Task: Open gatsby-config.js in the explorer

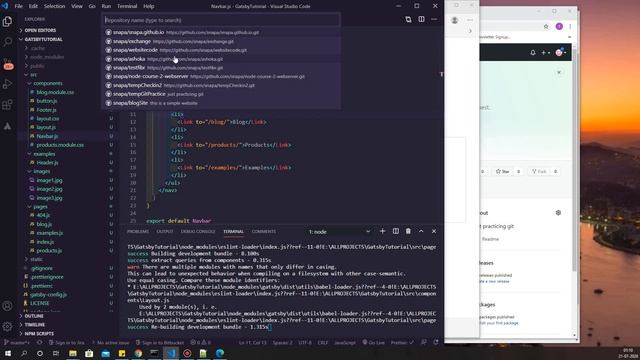Action: [48, 294]
